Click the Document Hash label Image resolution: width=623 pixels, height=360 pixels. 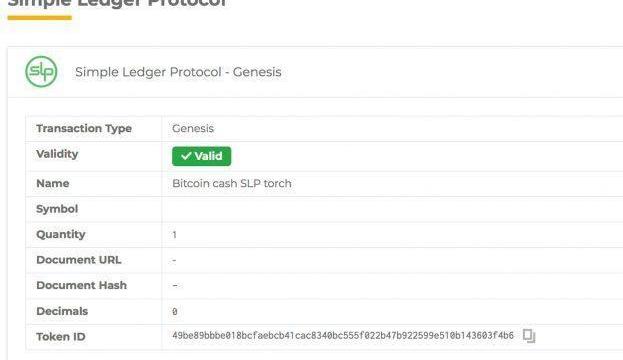click(x=81, y=285)
